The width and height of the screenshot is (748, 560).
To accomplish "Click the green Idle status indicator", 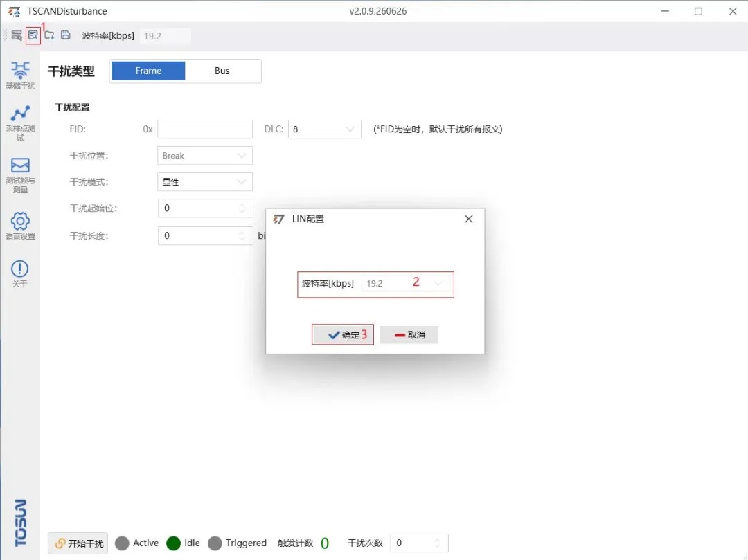I will click(173, 543).
